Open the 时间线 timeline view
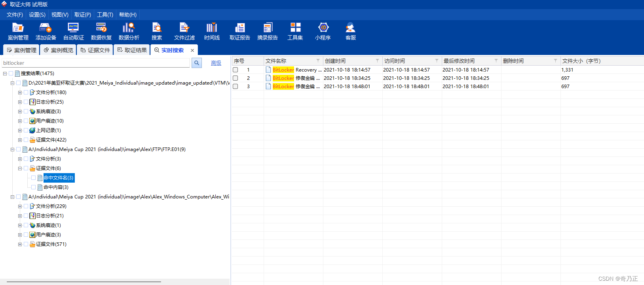 tap(212, 31)
